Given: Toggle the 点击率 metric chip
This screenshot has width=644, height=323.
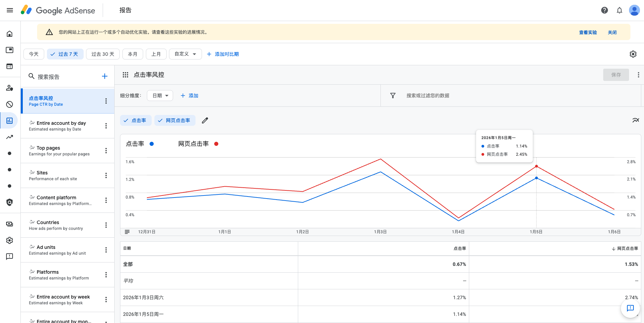Looking at the screenshot, I should pyautogui.click(x=135, y=120).
